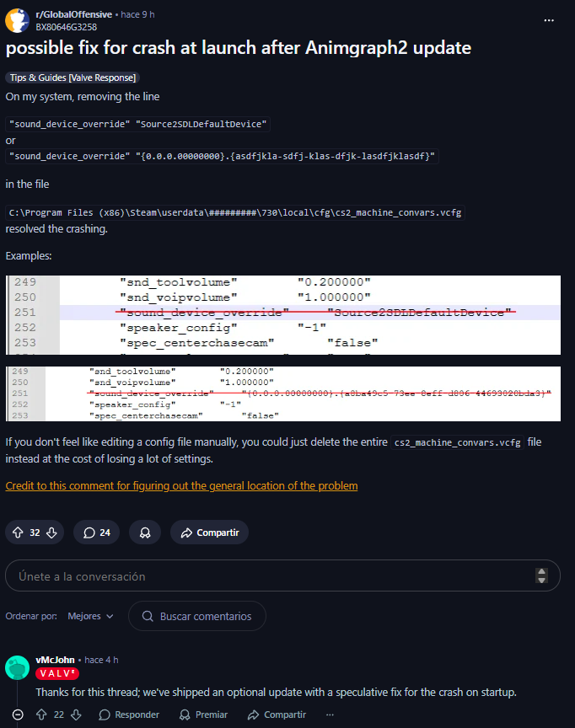Select the asdfjkla device override code line
The image size is (575, 728).
coord(222,156)
